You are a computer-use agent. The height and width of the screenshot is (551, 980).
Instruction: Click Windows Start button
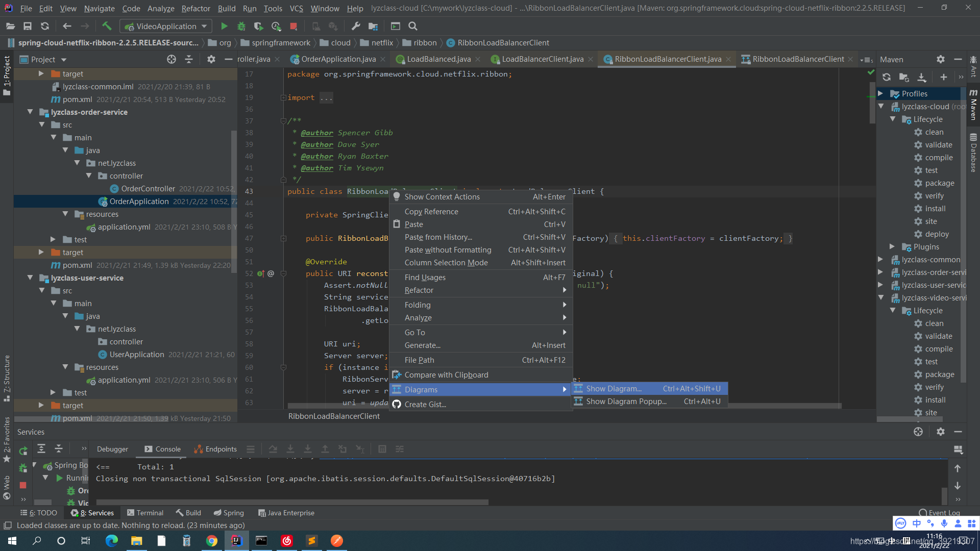12,541
